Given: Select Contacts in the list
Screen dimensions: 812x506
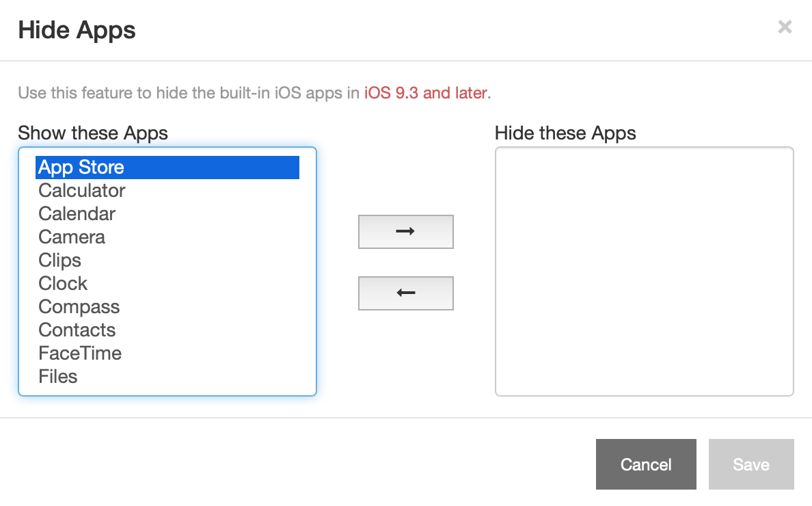Looking at the screenshot, I should click(167, 330).
